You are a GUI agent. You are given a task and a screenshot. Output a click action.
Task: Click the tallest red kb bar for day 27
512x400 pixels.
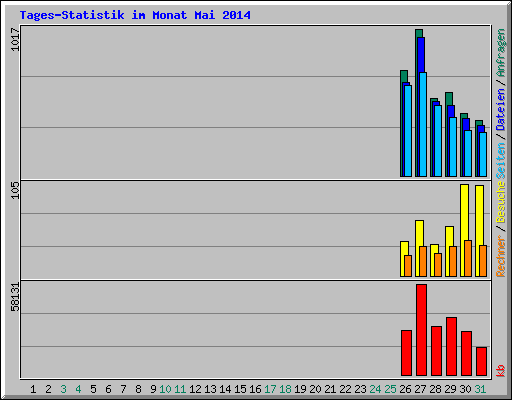(421, 330)
